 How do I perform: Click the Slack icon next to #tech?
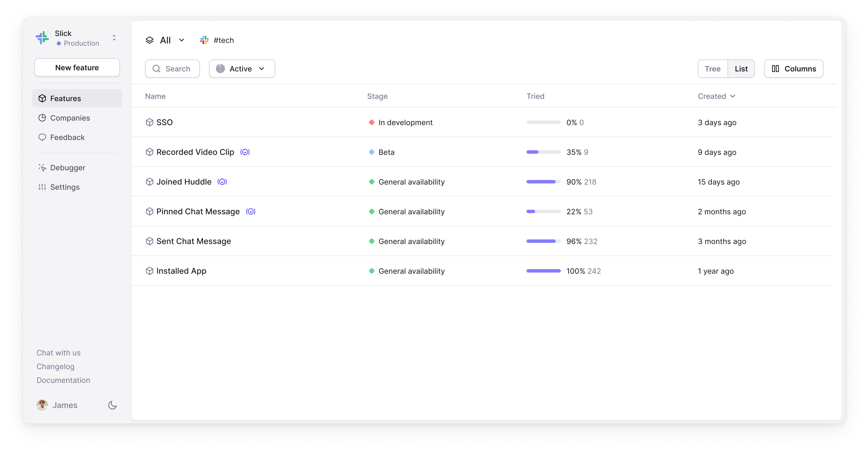click(x=204, y=41)
